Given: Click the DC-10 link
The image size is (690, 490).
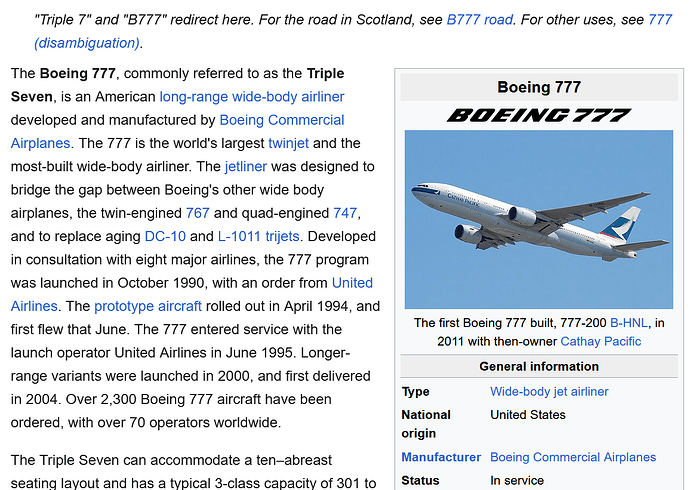Looking at the screenshot, I should 165,237.
